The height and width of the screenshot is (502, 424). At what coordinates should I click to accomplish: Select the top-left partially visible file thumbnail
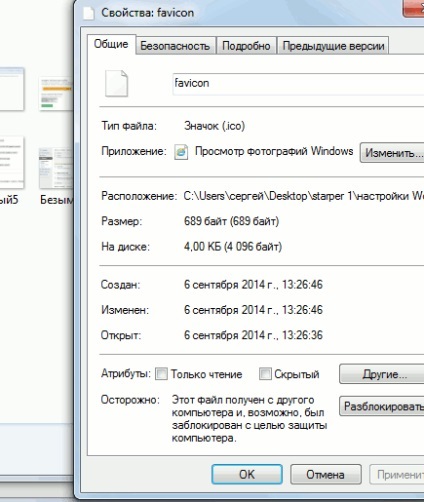tap(12, 89)
